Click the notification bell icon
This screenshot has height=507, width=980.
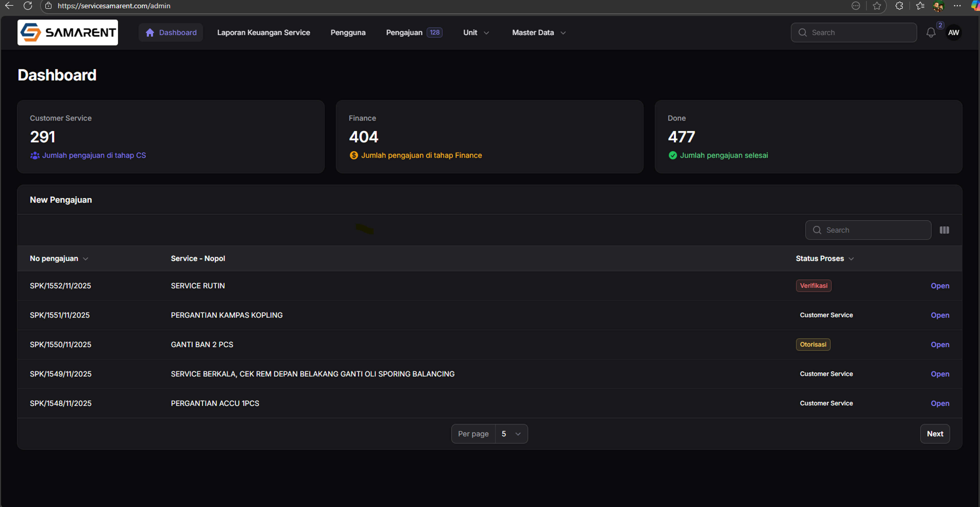point(931,33)
